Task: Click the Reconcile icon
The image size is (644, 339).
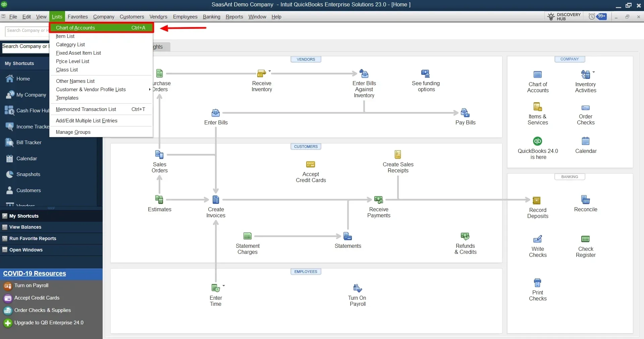Action: pos(586,200)
